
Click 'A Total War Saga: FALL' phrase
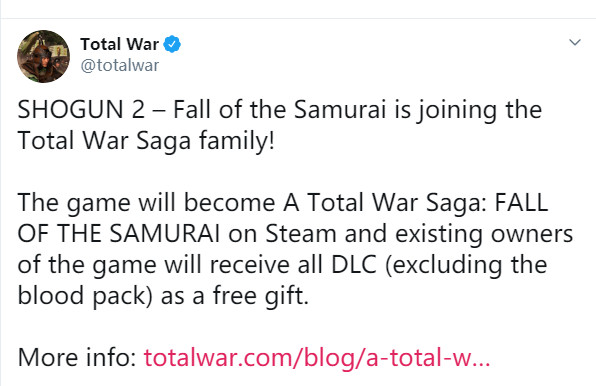416,203
